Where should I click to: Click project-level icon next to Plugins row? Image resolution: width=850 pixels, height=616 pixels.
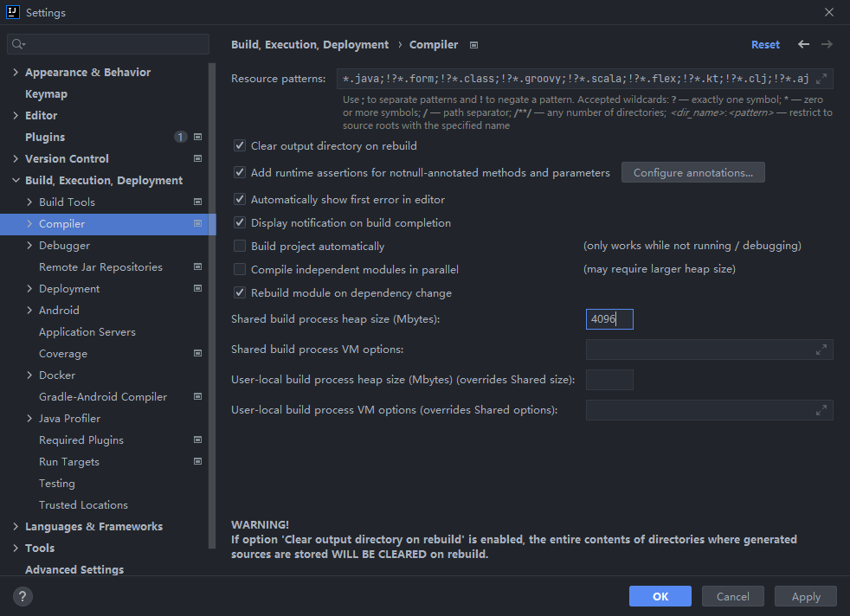coord(198,137)
